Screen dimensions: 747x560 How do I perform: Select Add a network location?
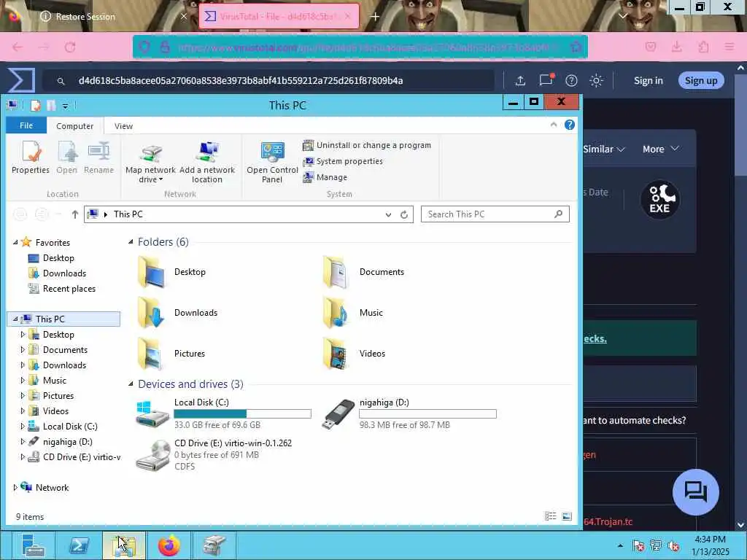click(206, 163)
